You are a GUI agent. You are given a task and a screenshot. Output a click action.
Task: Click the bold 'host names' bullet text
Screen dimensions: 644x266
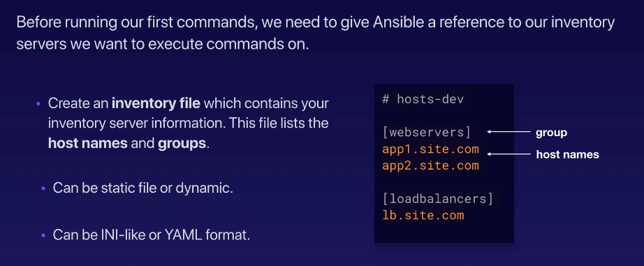click(x=87, y=144)
